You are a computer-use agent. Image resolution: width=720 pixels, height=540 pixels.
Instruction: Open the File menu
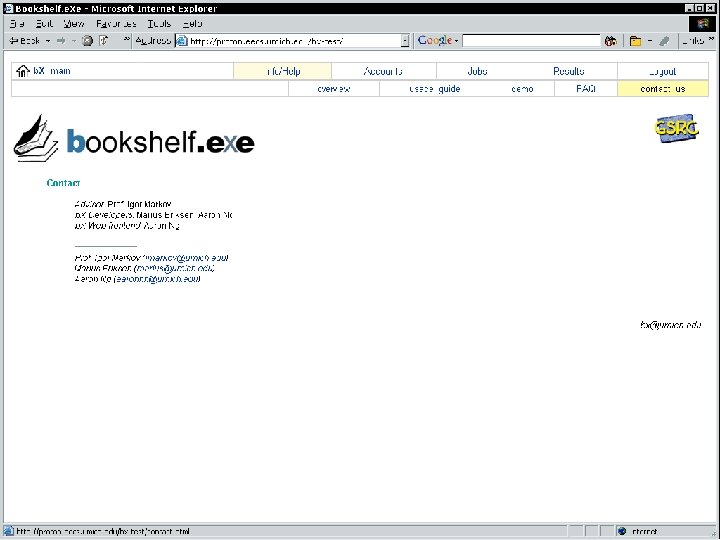pos(17,23)
